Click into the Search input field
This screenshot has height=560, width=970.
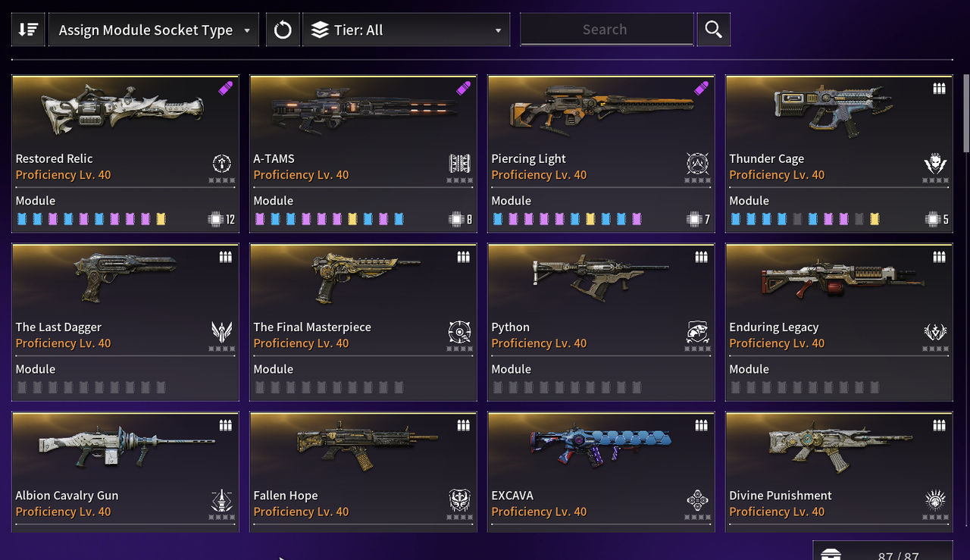606,30
